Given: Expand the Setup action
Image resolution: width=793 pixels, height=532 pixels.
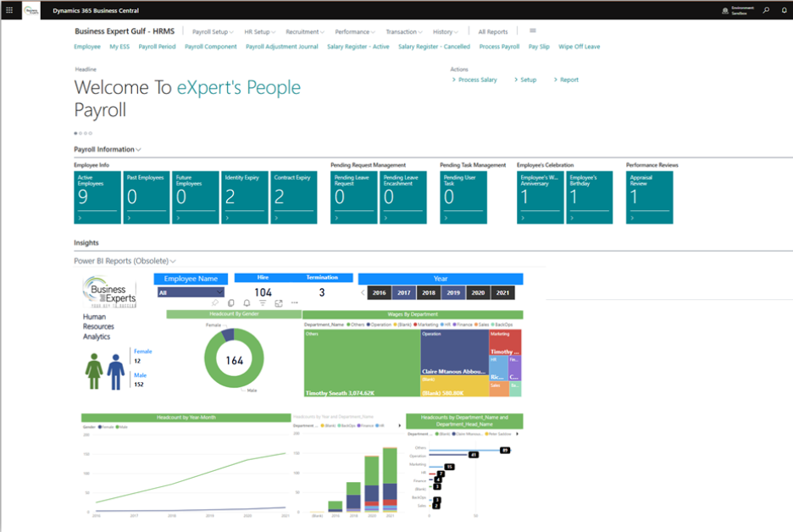Looking at the screenshot, I should [x=525, y=80].
